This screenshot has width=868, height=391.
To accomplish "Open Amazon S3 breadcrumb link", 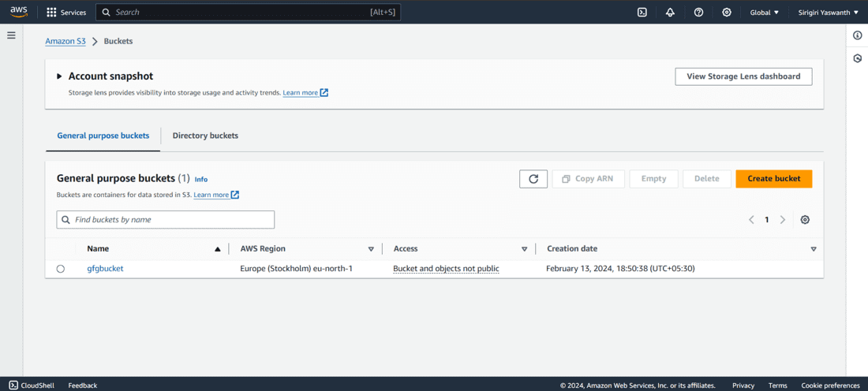I will (65, 41).
